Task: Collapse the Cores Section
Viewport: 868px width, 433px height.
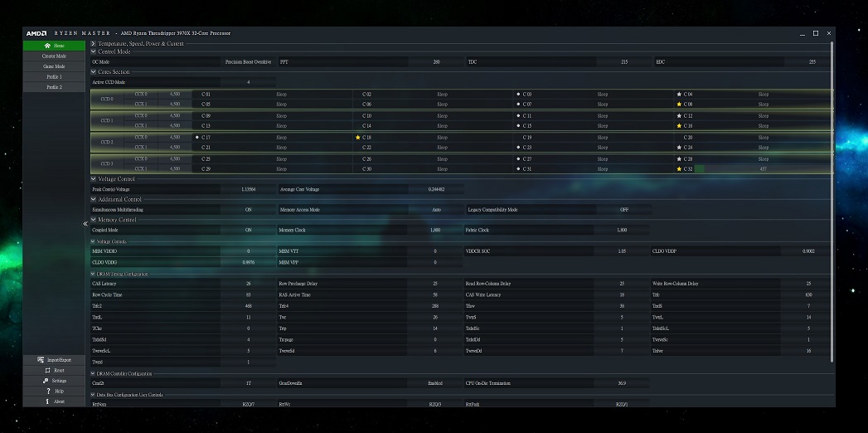Action: click(x=94, y=72)
